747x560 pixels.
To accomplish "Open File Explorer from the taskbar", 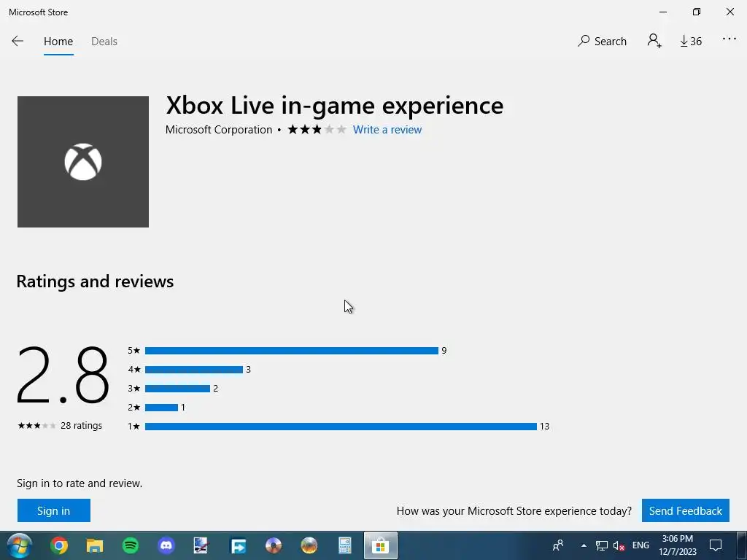I will click(95, 545).
